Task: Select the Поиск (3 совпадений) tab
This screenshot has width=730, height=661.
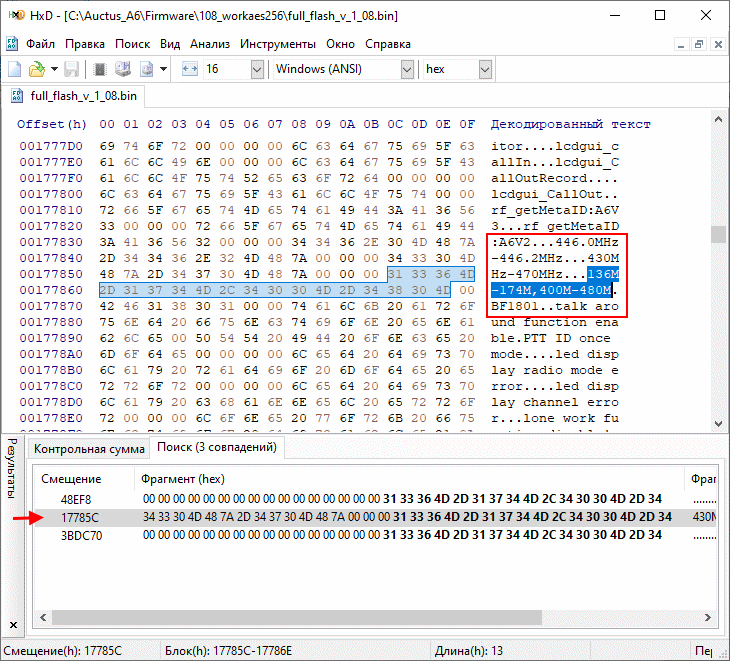Action: pos(217,447)
